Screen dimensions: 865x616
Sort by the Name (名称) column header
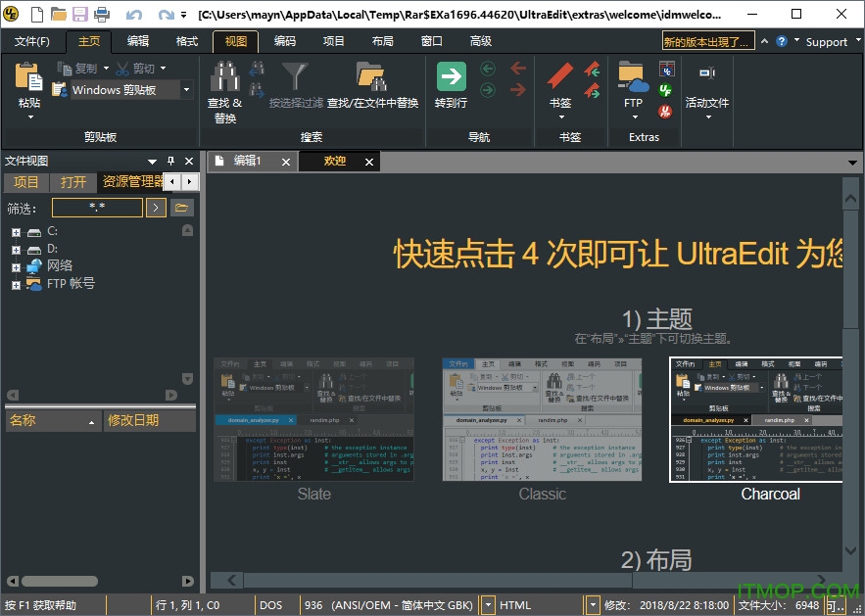[53, 421]
